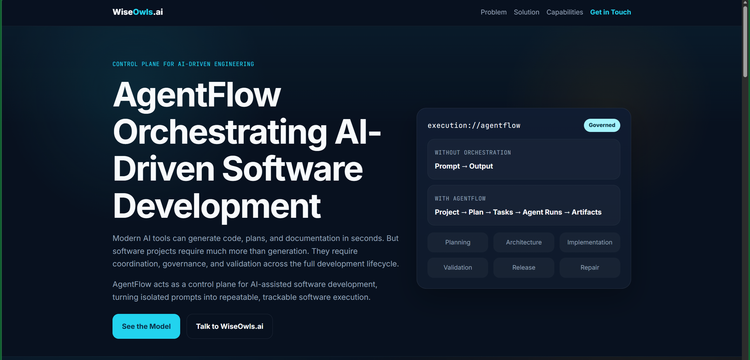
Task: Click the See the Model button
Action: [x=146, y=327]
